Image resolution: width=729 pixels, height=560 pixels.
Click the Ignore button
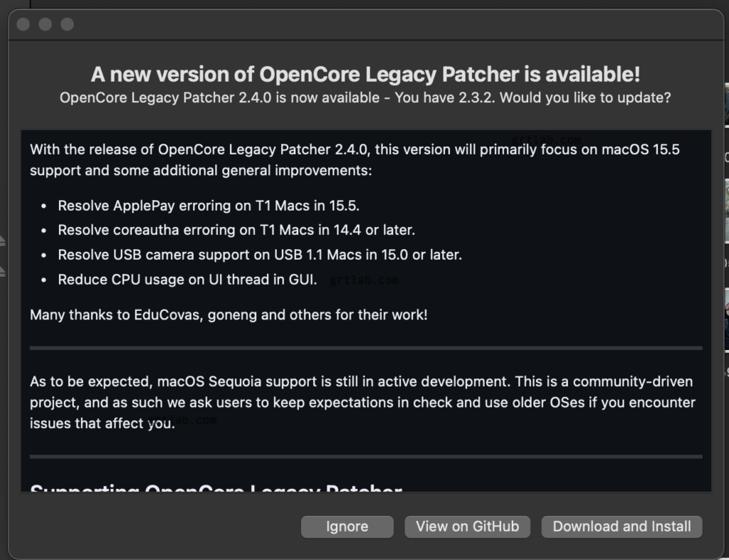click(x=347, y=527)
